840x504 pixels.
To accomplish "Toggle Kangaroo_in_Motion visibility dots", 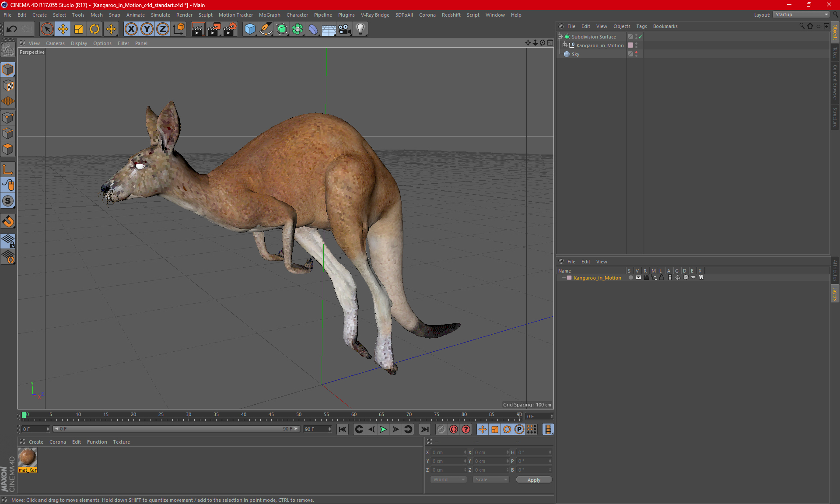I will pyautogui.click(x=636, y=45).
